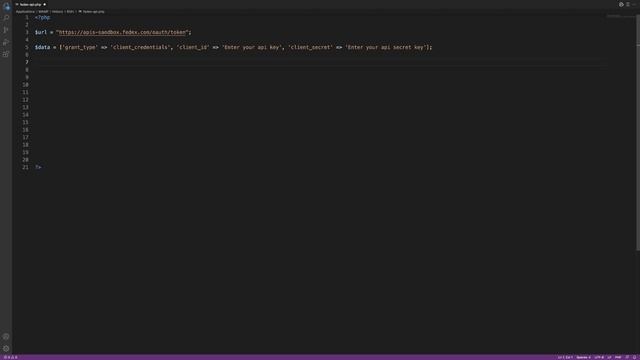This screenshot has height=360, width=640.
Task: Click the 'client_secret' string
Action: pos(310,47)
